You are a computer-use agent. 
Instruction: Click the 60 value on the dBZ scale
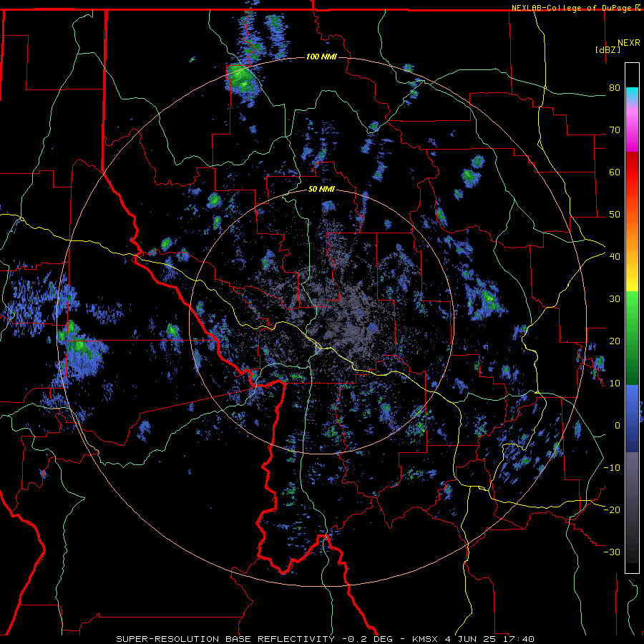click(x=615, y=172)
